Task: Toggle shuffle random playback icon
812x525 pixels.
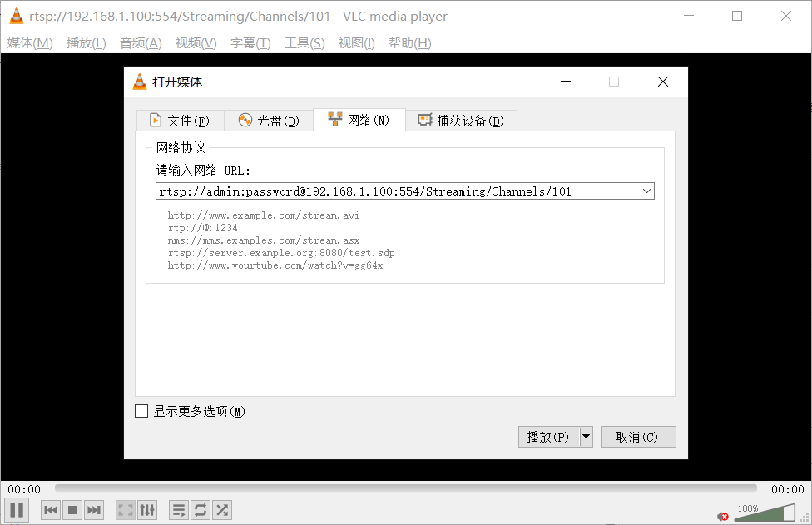Action: [222, 511]
